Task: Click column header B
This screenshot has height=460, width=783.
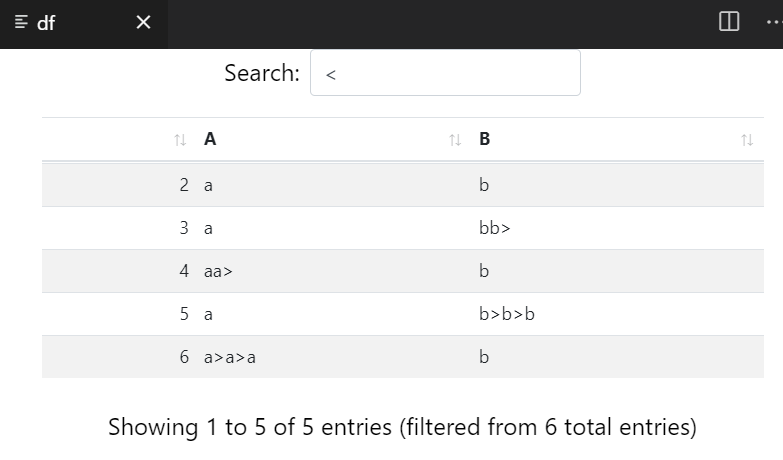Action: pyautogui.click(x=485, y=139)
